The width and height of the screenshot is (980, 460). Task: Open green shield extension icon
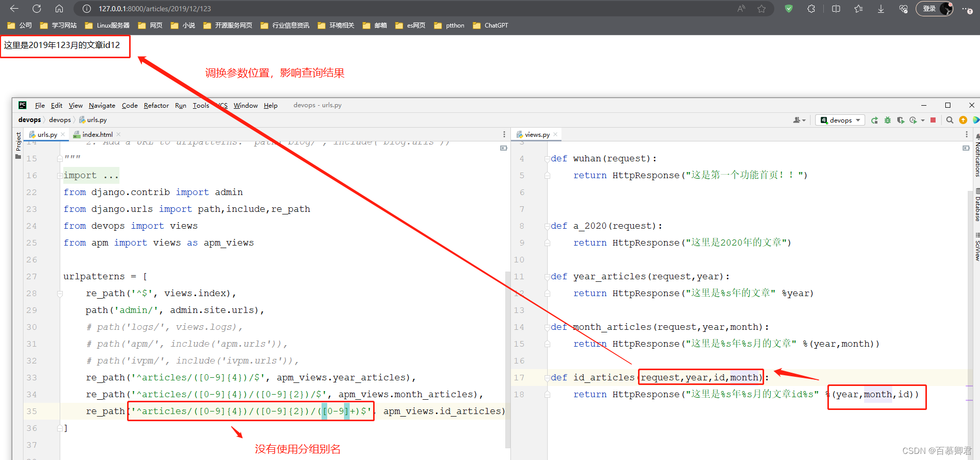tap(789, 9)
